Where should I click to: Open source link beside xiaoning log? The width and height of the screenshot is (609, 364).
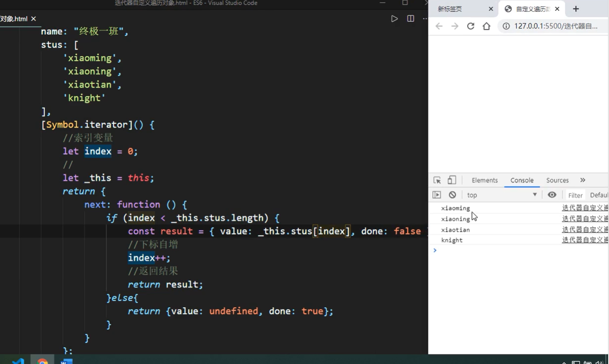(x=585, y=219)
